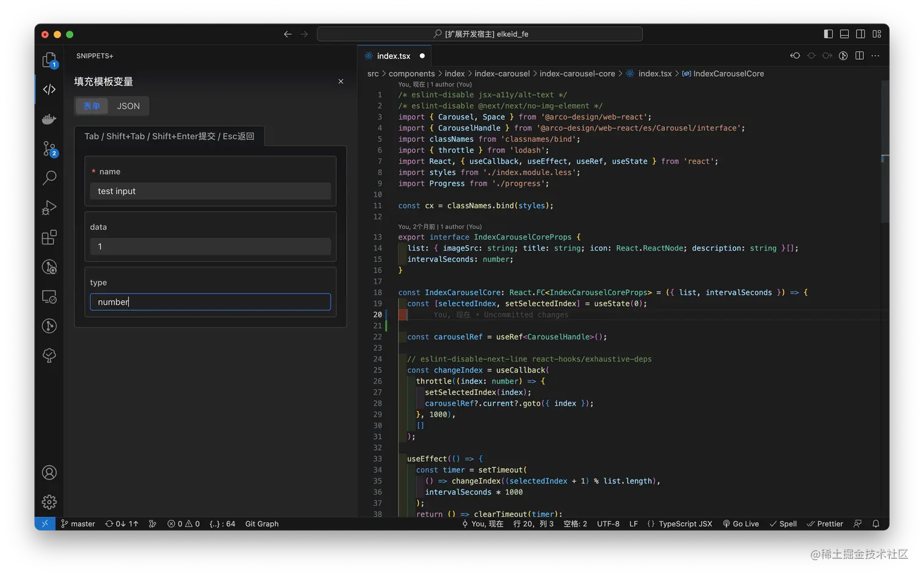Click the SNIPPETS+ sidebar header
924x576 pixels.
point(95,56)
